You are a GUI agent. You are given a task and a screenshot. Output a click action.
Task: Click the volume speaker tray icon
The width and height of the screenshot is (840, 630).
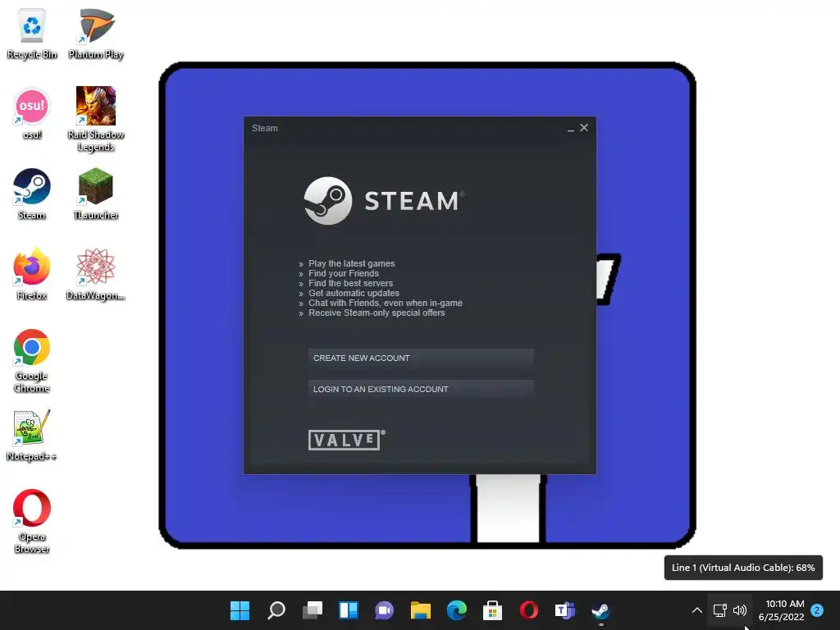click(740, 610)
